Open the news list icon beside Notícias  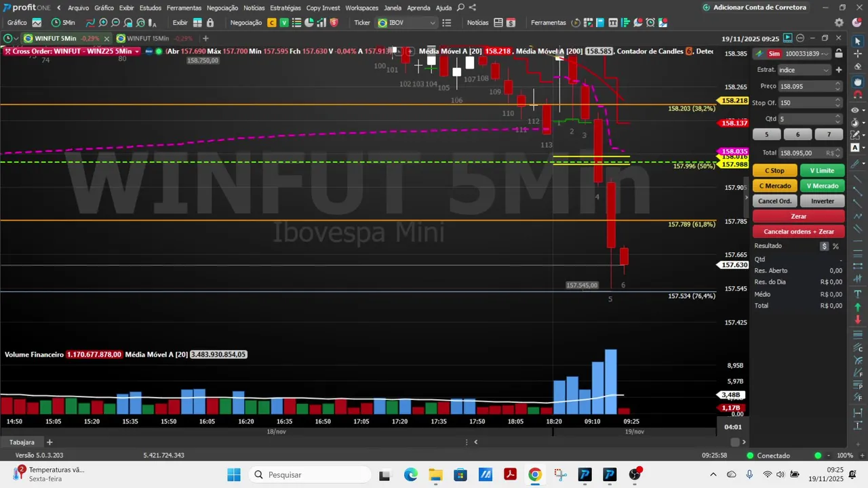(x=498, y=22)
